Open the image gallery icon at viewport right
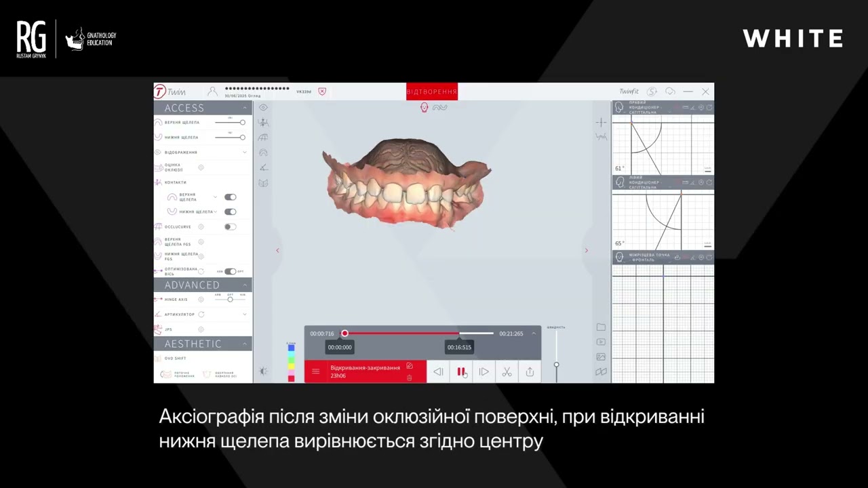Image resolution: width=868 pixels, height=488 pixels. (x=601, y=357)
